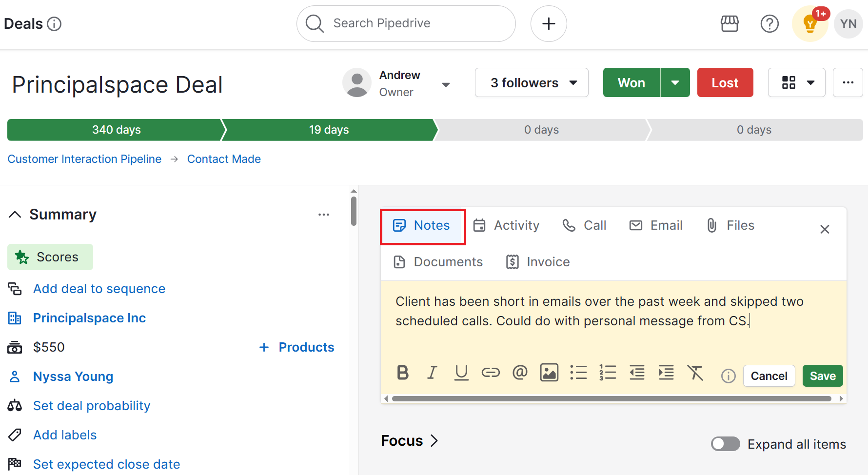Insert a hyperlink in the note
Viewport: 868px width, 475px height.
pos(491,373)
